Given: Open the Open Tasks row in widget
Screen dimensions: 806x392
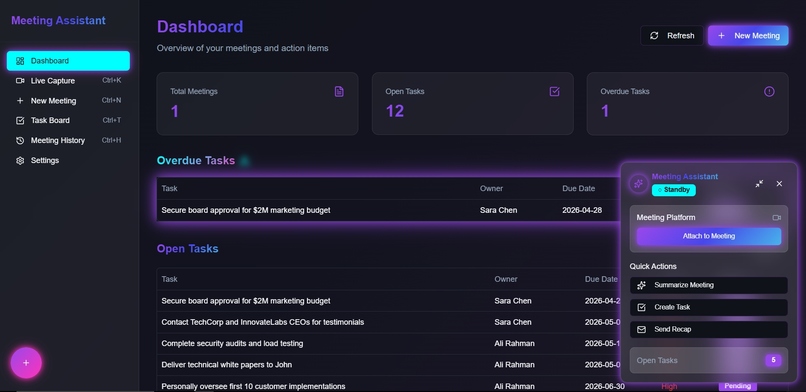Looking at the screenshot, I should click(x=709, y=360).
